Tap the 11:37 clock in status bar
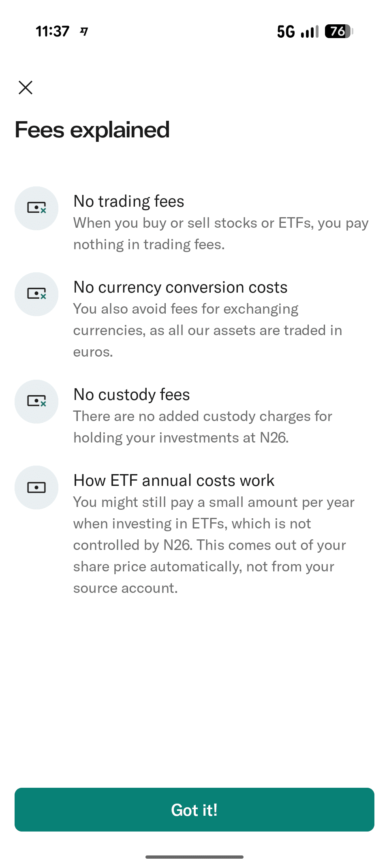The height and width of the screenshot is (868, 389). 52,31
